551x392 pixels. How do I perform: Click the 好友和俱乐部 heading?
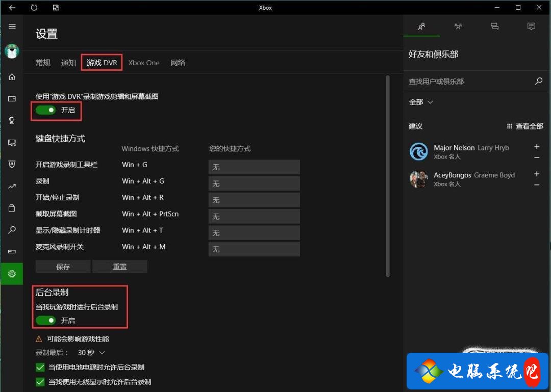click(x=433, y=55)
